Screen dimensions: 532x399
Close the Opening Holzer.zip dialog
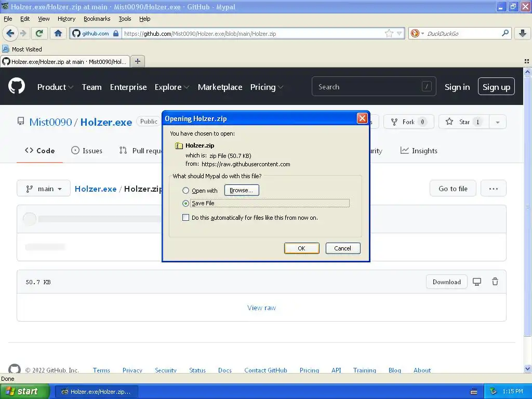click(x=362, y=118)
